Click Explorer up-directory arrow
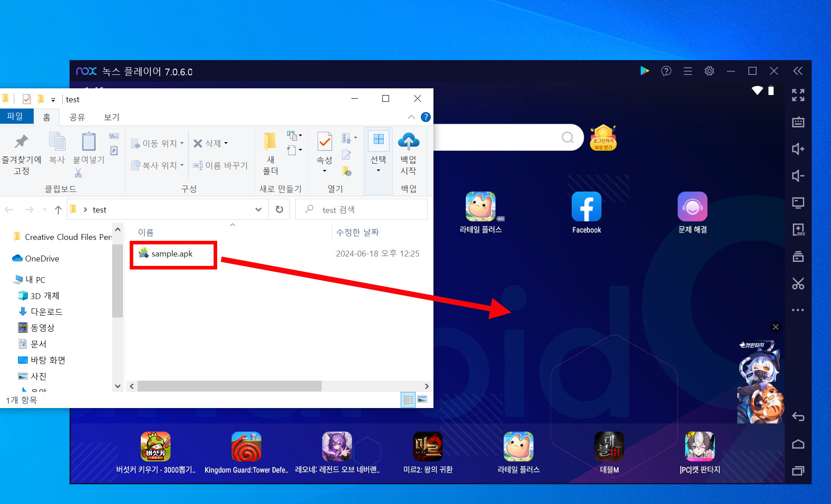 point(58,209)
